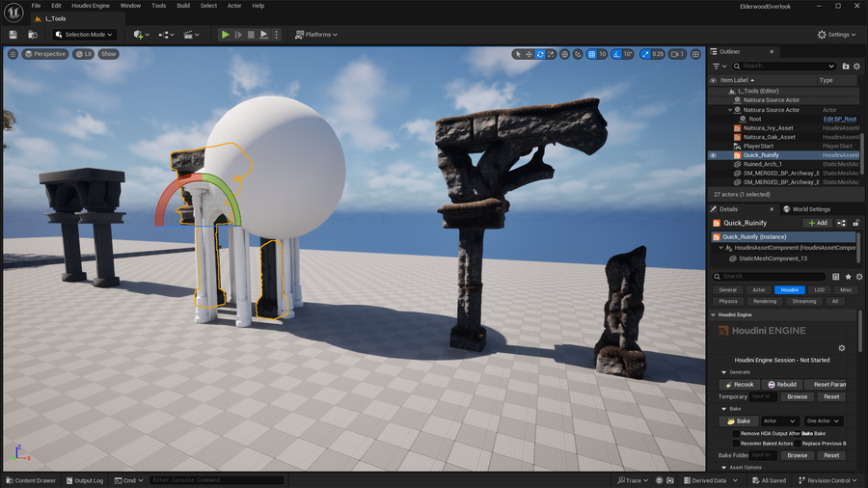This screenshot has height=488, width=868.
Task: Open the Lit view mode menu
Action: 83,54
